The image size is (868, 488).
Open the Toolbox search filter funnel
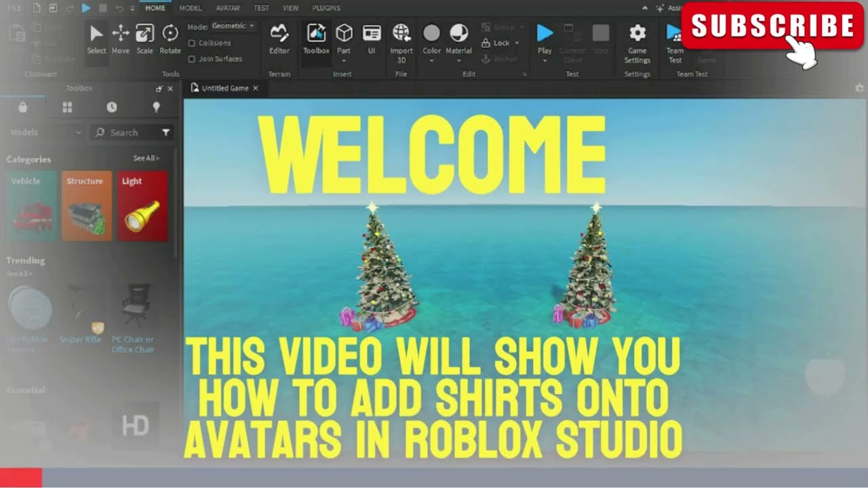pos(165,132)
